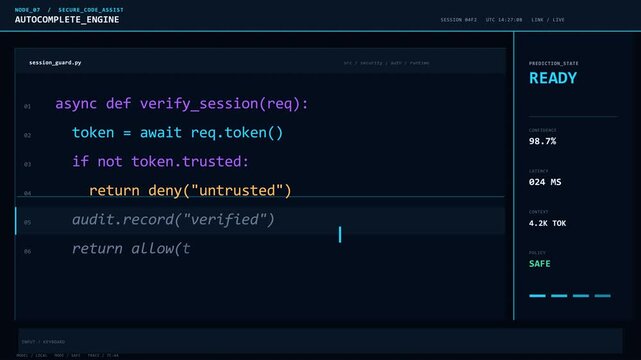Open the session_guard.py file tab

(x=55, y=63)
